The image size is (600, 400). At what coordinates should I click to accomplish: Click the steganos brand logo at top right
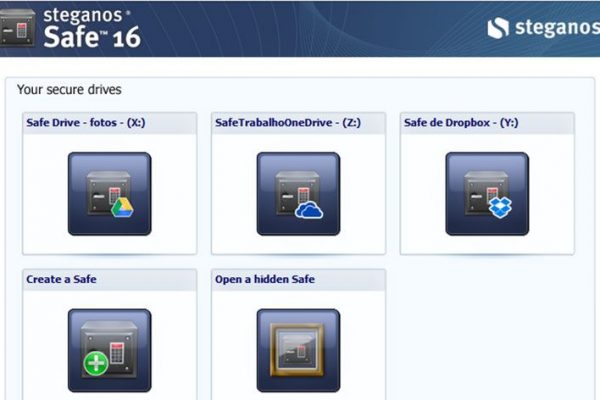(540, 27)
